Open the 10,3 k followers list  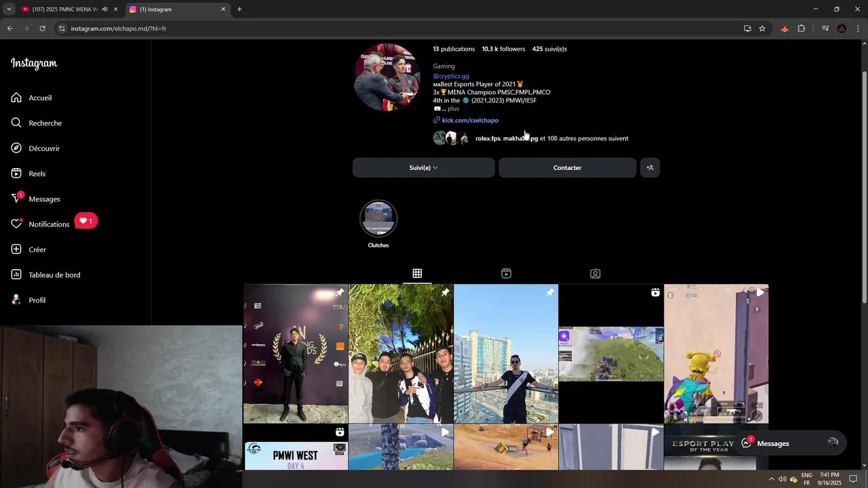pos(503,49)
